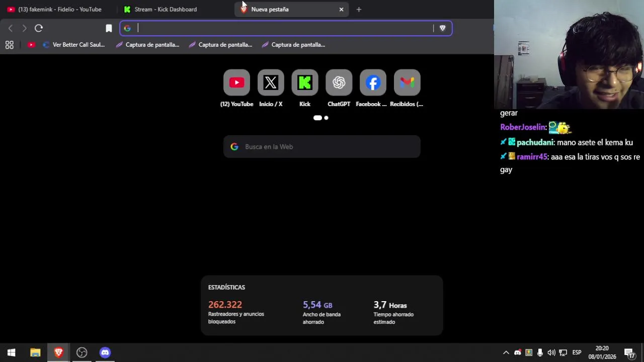The height and width of the screenshot is (362, 644).
Task: Click pachudani username in chat
Action: click(x=535, y=142)
